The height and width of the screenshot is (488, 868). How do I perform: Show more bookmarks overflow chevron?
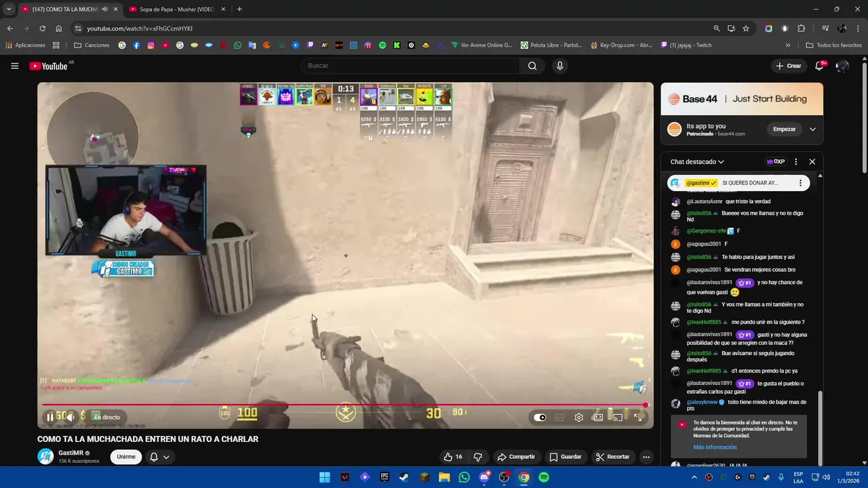pyautogui.click(x=787, y=45)
